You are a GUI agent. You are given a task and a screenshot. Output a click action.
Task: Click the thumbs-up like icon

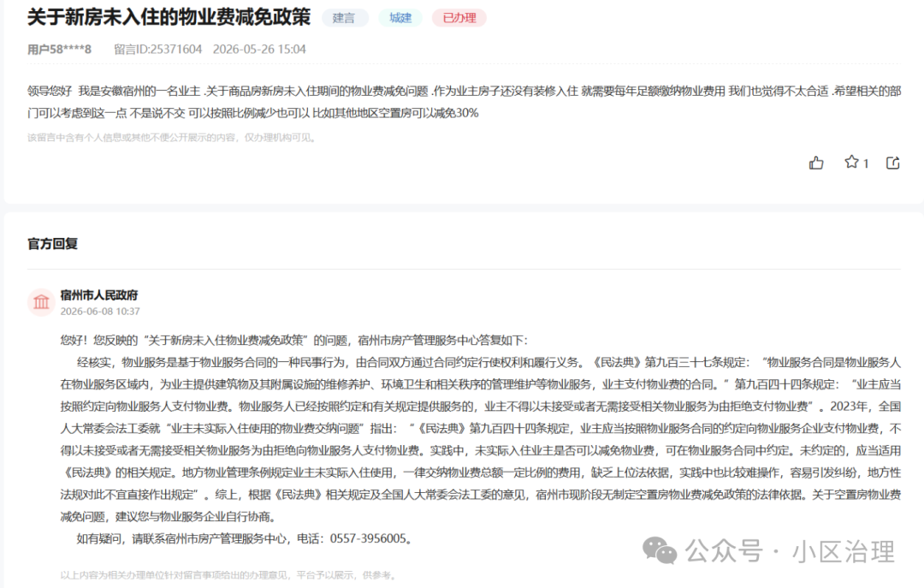(816, 163)
